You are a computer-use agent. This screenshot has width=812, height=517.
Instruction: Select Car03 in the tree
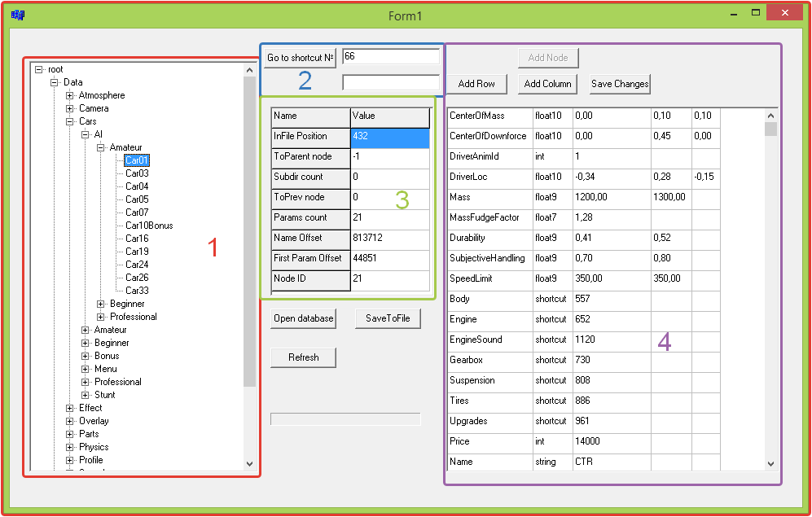tap(137, 173)
